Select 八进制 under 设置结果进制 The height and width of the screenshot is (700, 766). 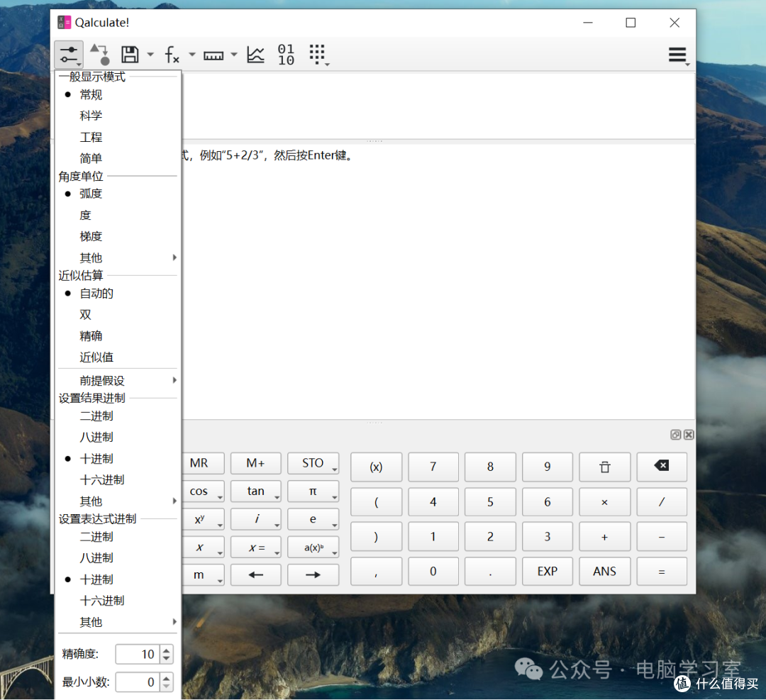point(118,437)
